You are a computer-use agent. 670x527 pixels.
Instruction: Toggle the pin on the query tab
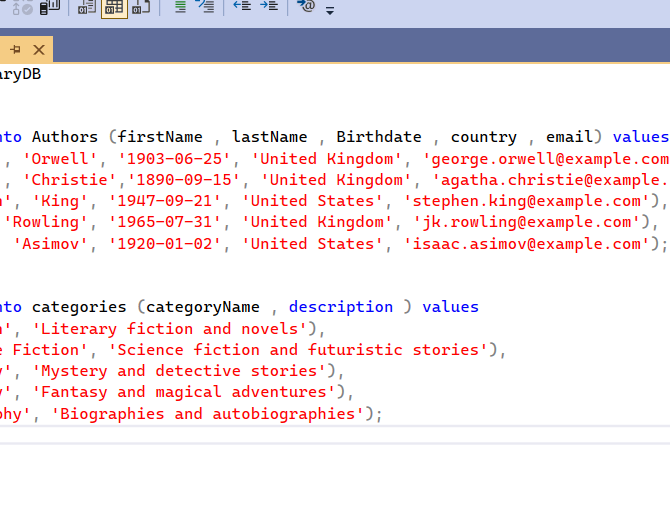coord(16,50)
